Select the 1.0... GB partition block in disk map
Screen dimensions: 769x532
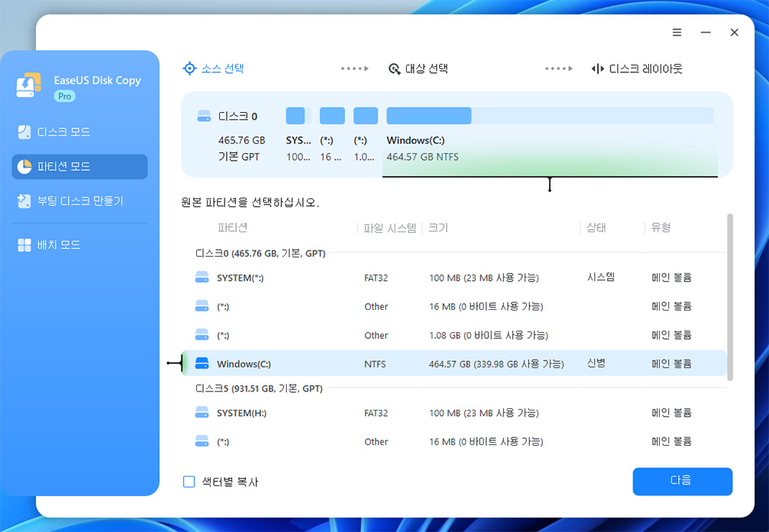pos(366,116)
